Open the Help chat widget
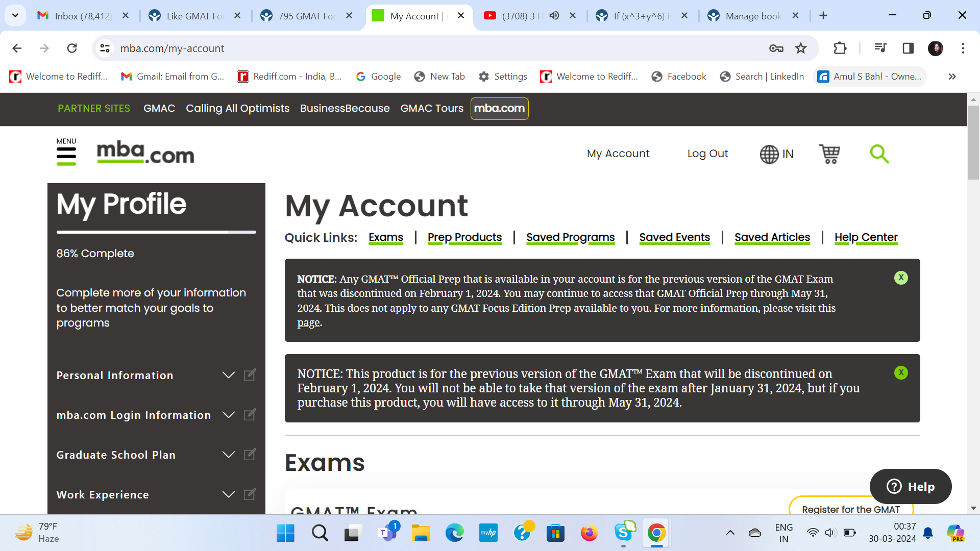This screenshot has height=551, width=980. pos(911,487)
